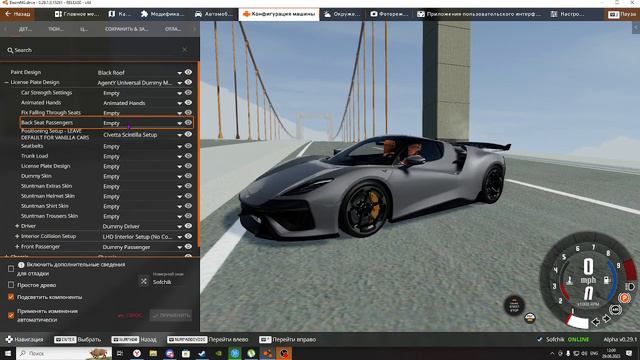Open Dummy Skin dropdown
640x360 pixels.
point(142,176)
